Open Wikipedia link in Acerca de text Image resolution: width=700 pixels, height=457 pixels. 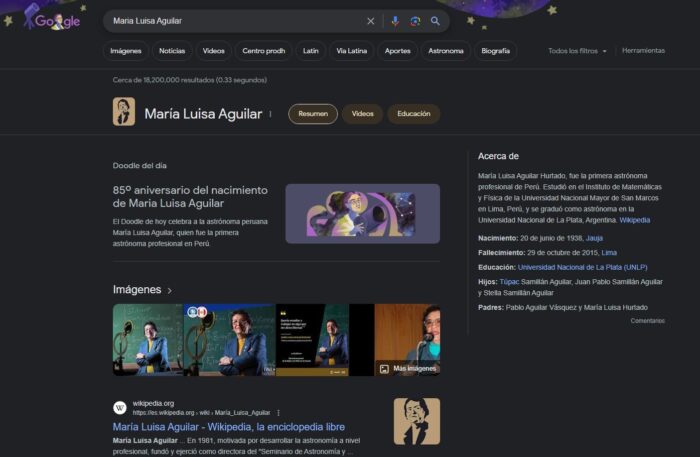click(634, 220)
